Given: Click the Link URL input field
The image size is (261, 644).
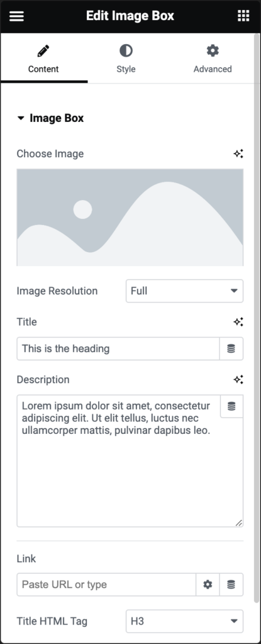Looking at the screenshot, I should pos(106,584).
